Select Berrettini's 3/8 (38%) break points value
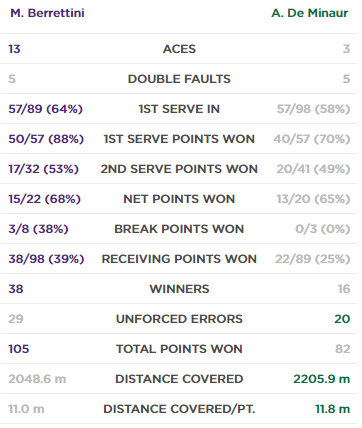The image size is (362, 428). coord(38,229)
